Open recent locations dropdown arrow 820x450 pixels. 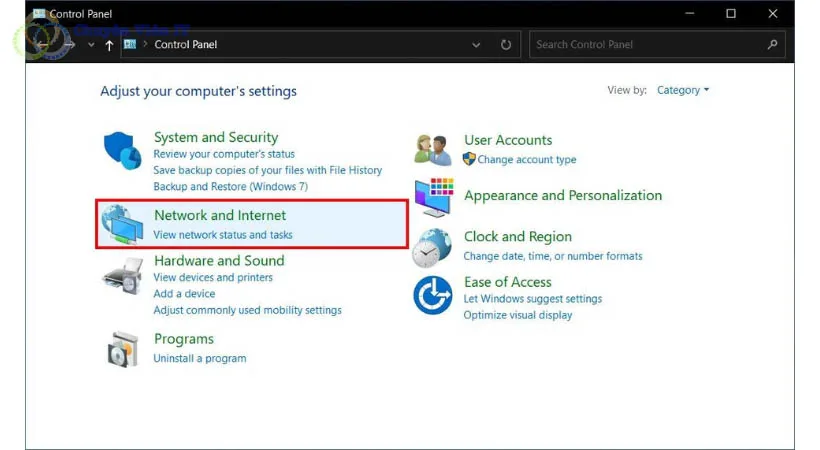point(91,45)
